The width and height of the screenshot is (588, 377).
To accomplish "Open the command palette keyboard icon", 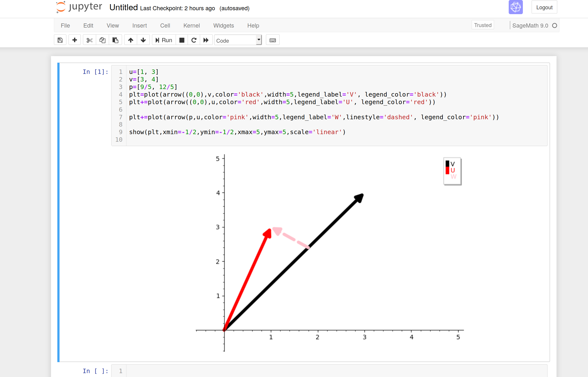I will [x=273, y=40].
